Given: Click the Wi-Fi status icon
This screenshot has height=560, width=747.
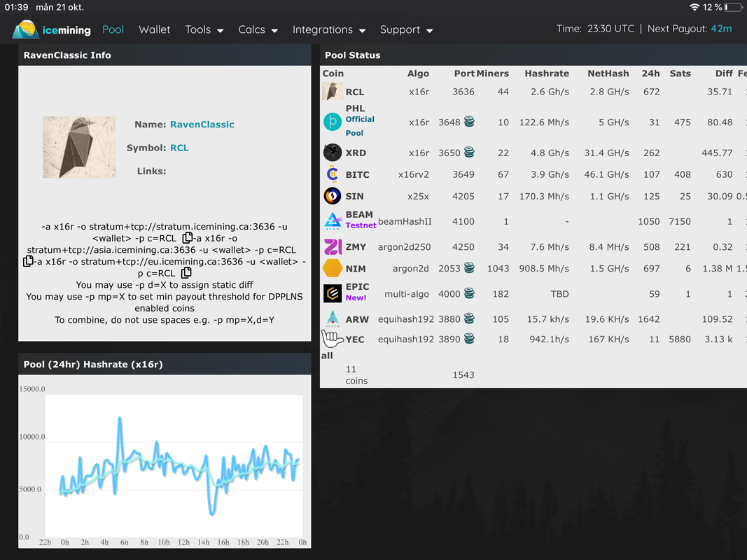Looking at the screenshot, I should (x=694, y=7).
